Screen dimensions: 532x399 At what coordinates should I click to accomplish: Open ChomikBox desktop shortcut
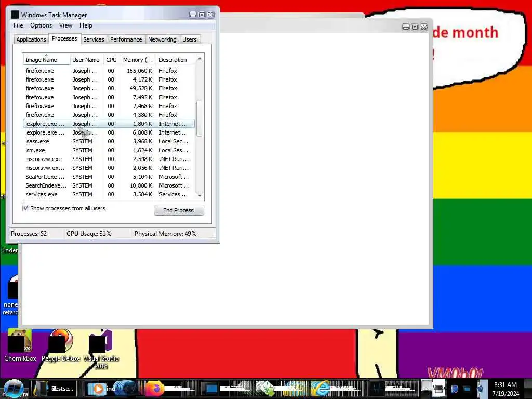[x=20, y=345]
